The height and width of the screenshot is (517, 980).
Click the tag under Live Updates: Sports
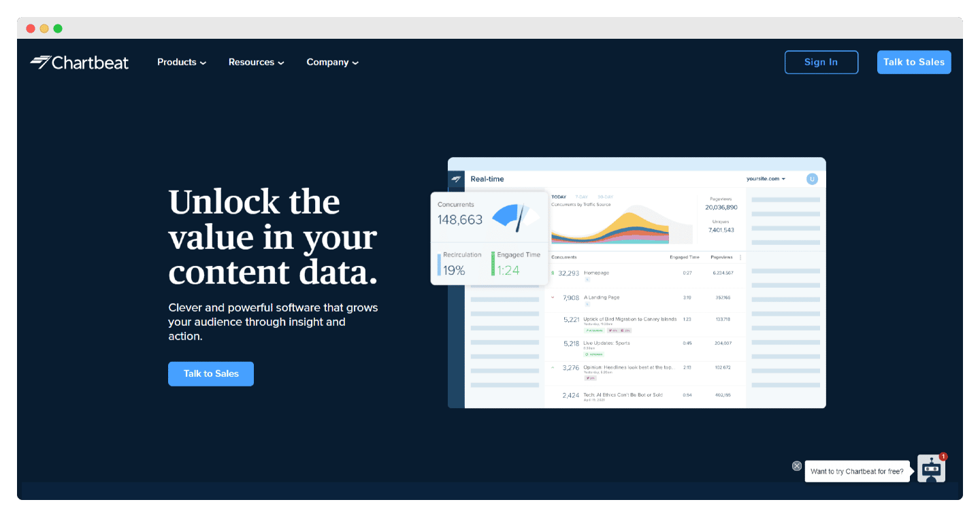click(594, 354)
